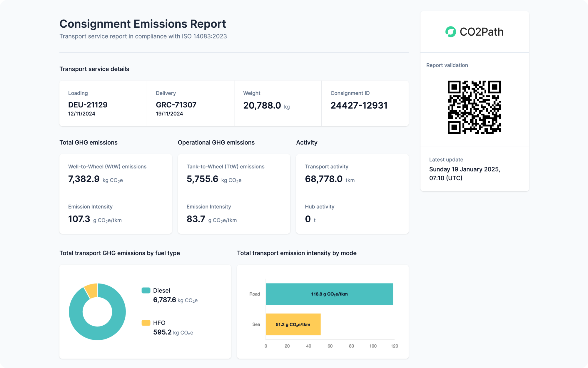This screenshot has width=588, height=368.
Task: Click the teal Road intensity bar
Action: pos(329,294)
